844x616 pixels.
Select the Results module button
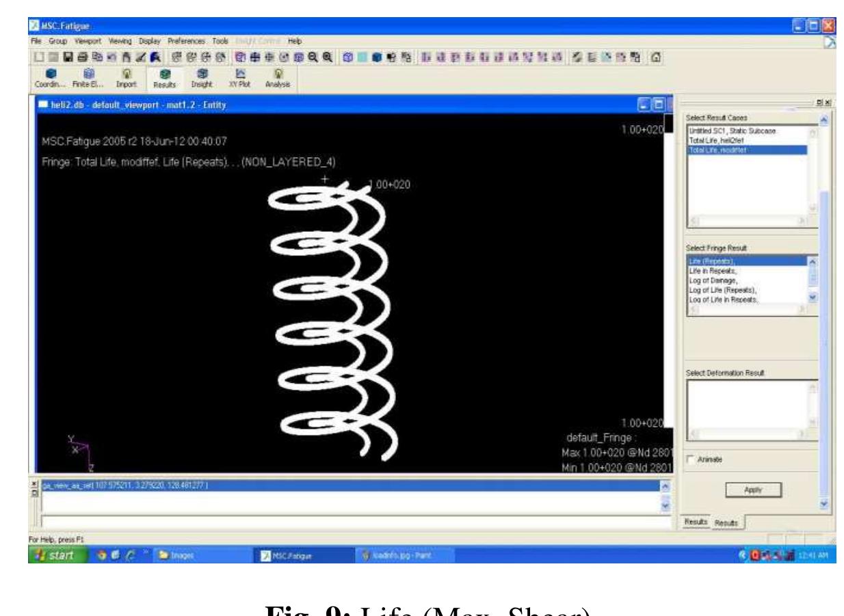coord(165,79)
